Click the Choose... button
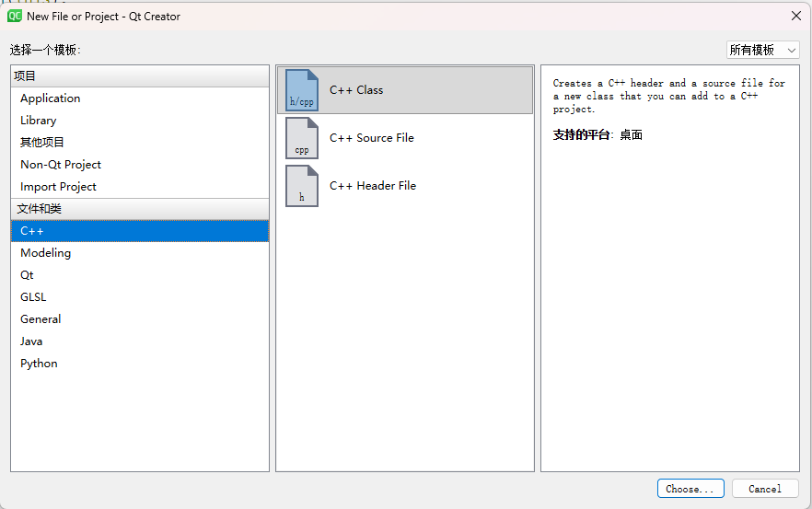The width and height of the screenshot is (812, 509). pos(690,489)
